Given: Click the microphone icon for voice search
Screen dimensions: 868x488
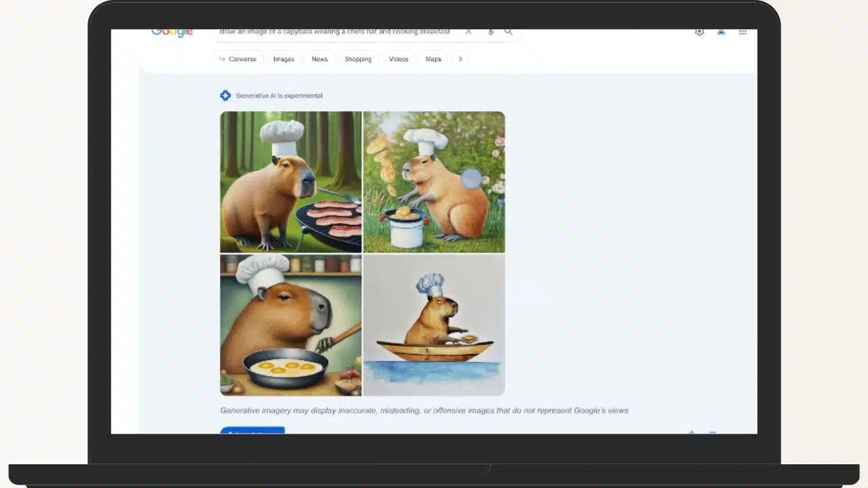Looking at the screenshot, I should [490, 31].
